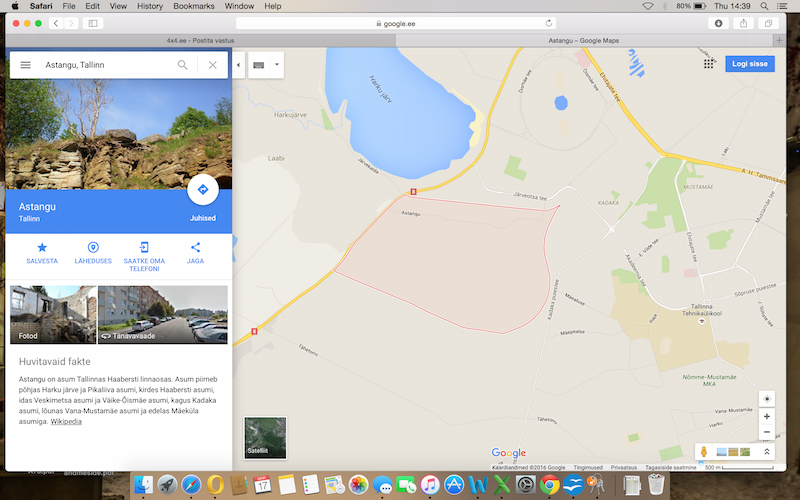Open the Google apps grid icon

click(709, 64)
